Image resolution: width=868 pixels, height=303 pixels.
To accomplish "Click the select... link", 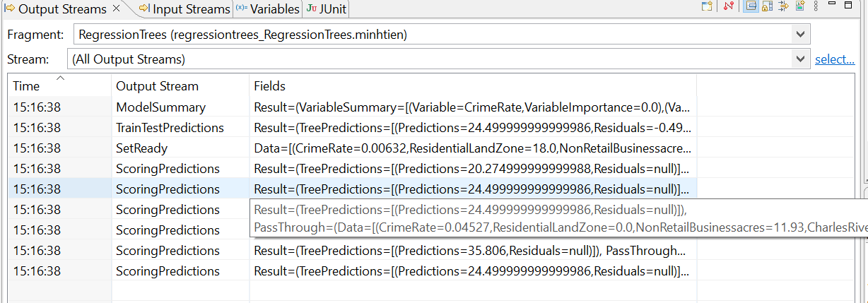I will 835,59.
